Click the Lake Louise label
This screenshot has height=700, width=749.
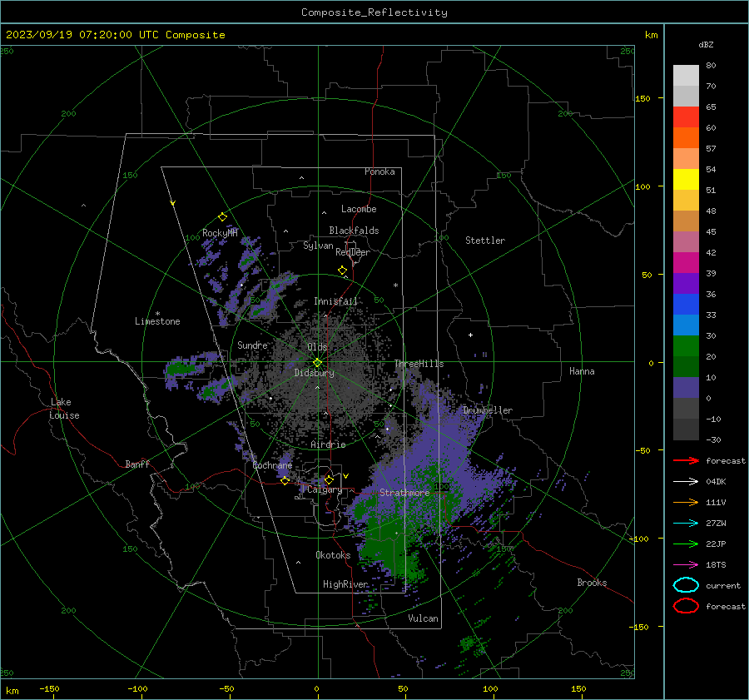[64, 409]
